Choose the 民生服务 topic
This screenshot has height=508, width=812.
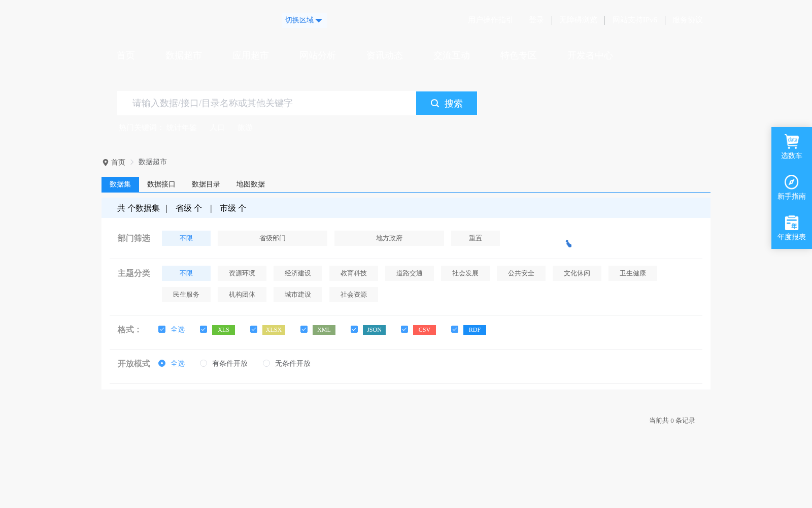(x=186, y=295)
